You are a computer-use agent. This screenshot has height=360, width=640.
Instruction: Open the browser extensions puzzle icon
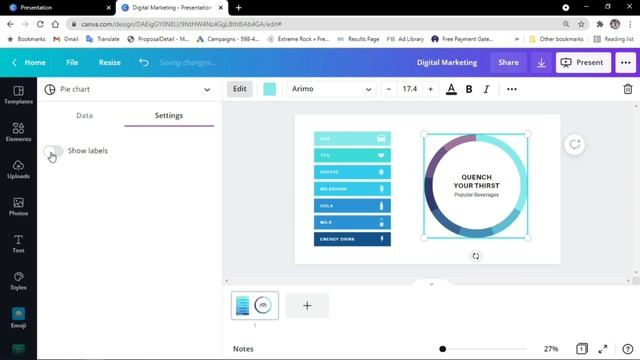coord(600,24)
